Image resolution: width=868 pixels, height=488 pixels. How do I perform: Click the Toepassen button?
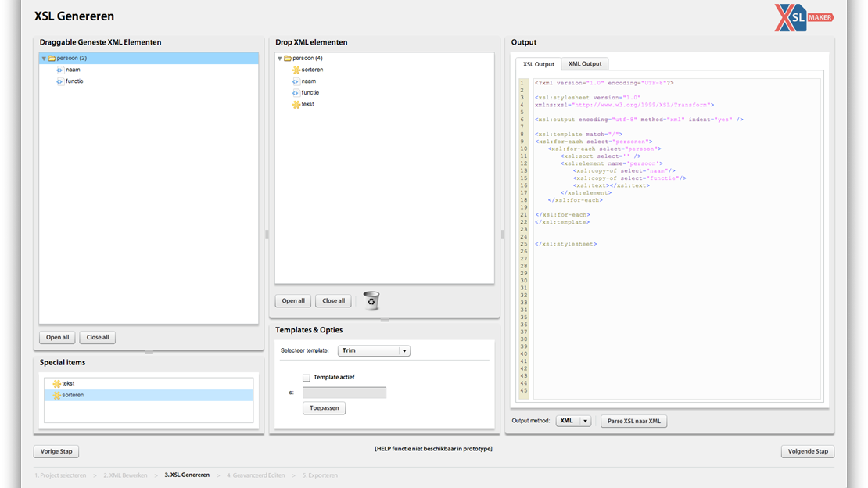tap(324, 408)
